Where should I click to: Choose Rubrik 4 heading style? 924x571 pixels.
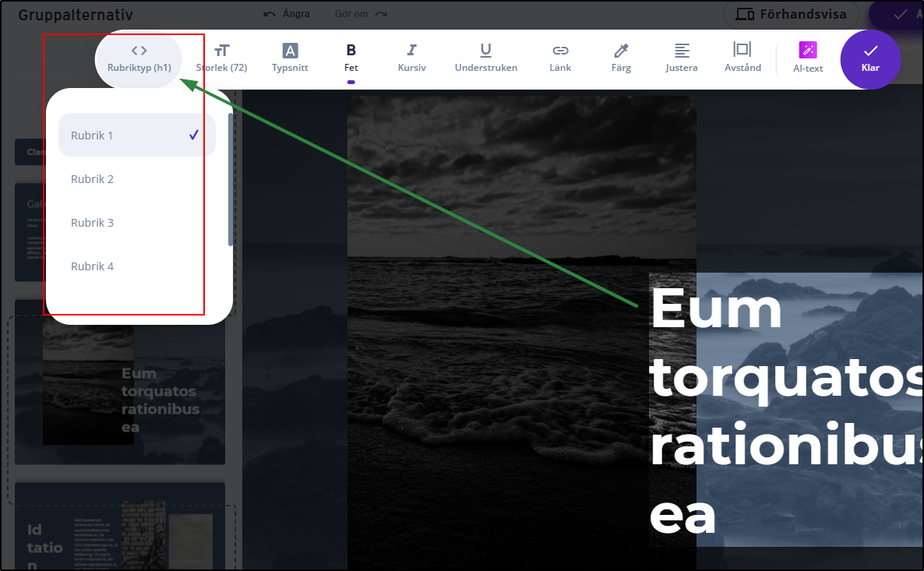[93, 266]
